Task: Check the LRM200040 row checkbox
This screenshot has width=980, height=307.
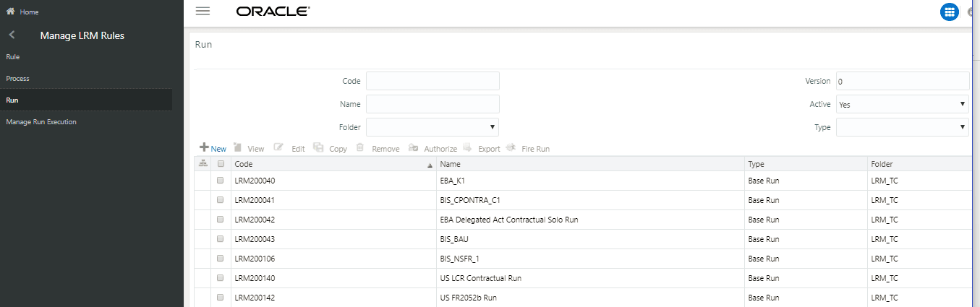Action: point(221,181)
